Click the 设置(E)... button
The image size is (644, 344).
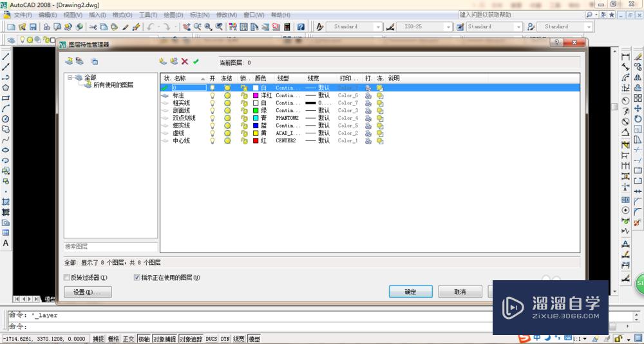(x=88, y=292)
